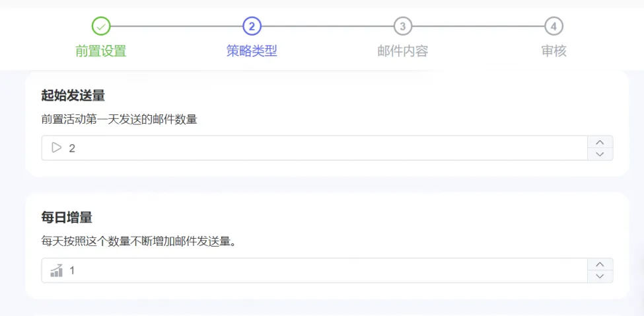Jump to the 审核 step label
This screenshot has width=644, height=316.
[x=554, y=51]
